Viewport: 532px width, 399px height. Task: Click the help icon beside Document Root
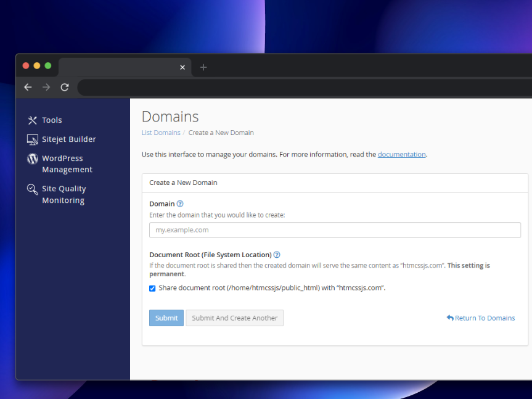click(277, 255)
